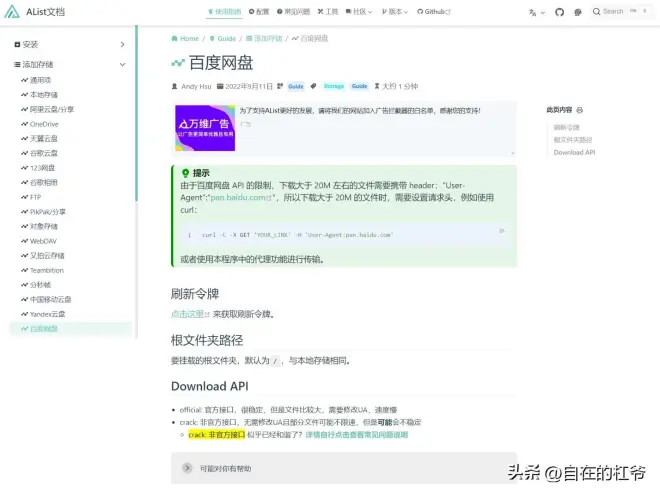Open the 配置 navbar item
The width and height of the screenshot is (660, 495).
pyautogui.click(x=259, y=12)
